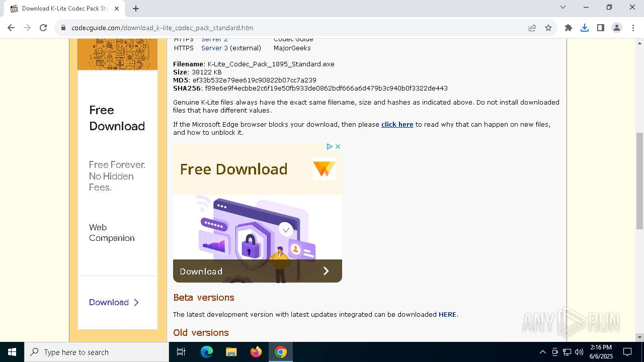644x362 pixels.
Task: Click AdChoices triangle icon on ad
Action: (330, 146)
